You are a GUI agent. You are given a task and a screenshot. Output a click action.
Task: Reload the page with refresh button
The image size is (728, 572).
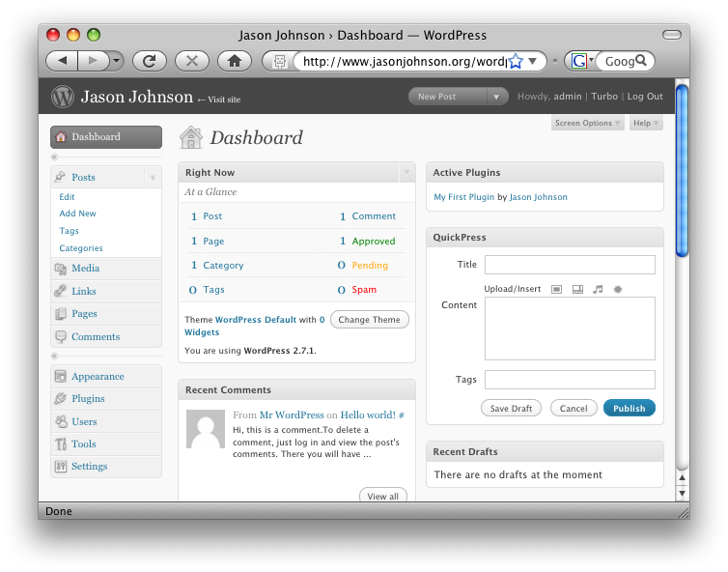(150, 61)
